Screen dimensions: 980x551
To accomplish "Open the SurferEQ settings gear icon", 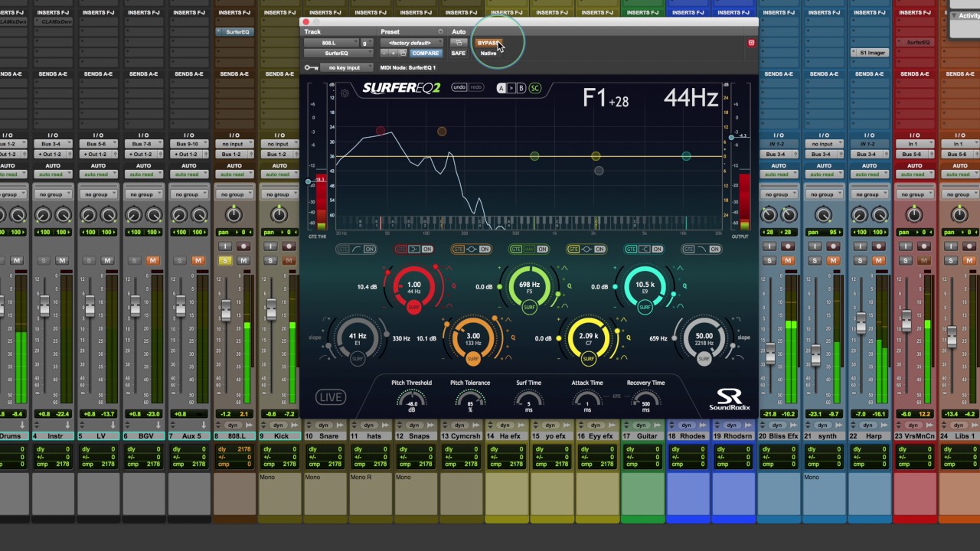I will 345,93.
